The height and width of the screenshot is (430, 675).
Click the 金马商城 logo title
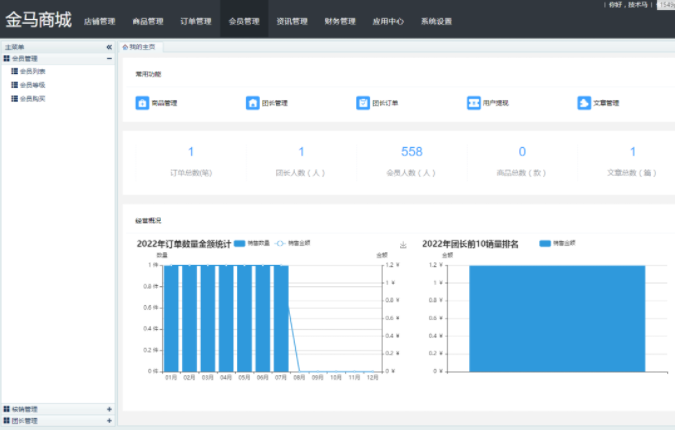point(37,19)
